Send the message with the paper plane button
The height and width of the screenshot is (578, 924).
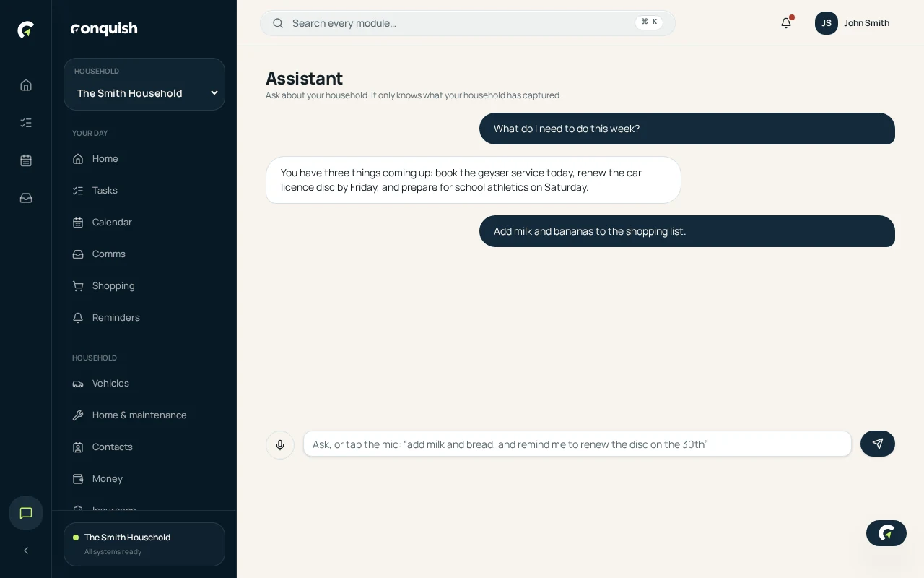(x=878, y=444)
